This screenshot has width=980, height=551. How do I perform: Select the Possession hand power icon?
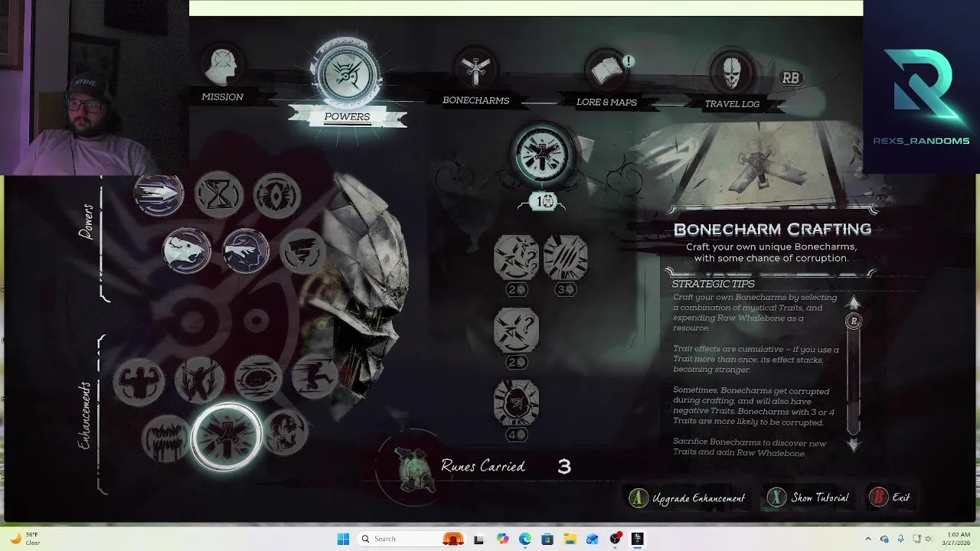pos(246,251)
